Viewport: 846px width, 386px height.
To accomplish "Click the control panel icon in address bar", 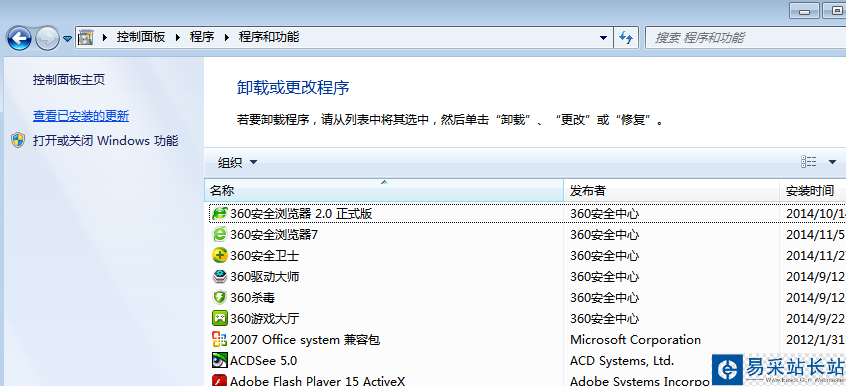I will coord(86,37).
